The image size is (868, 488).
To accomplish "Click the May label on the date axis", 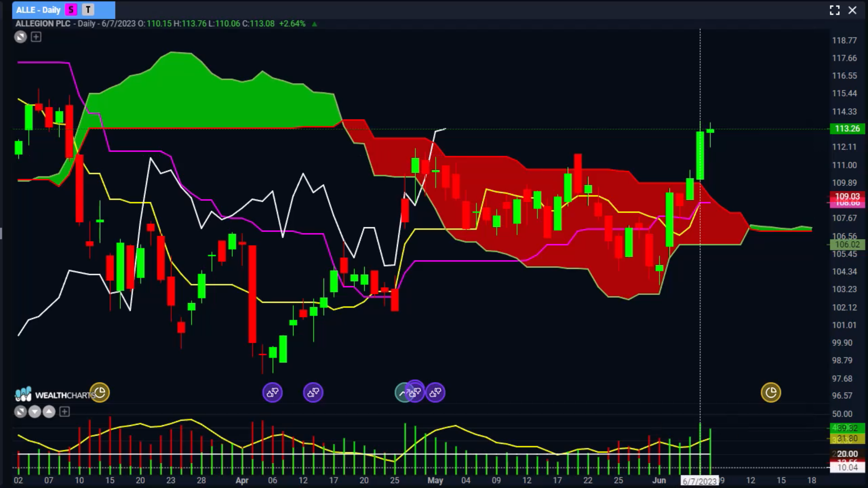I will [435, 480].
